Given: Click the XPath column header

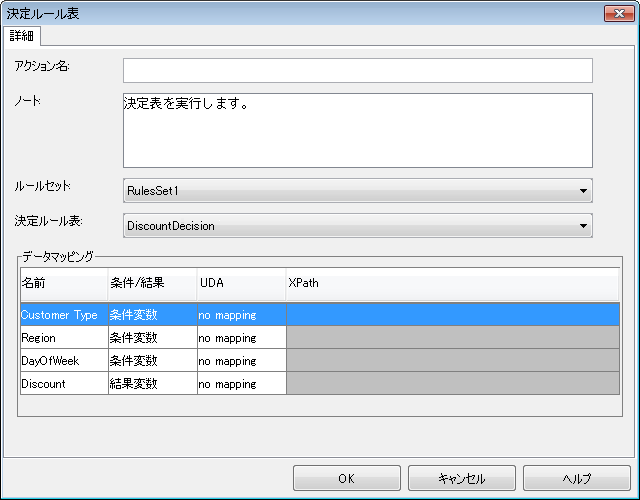Looking at the screenshot, I should tap(453, 283).
